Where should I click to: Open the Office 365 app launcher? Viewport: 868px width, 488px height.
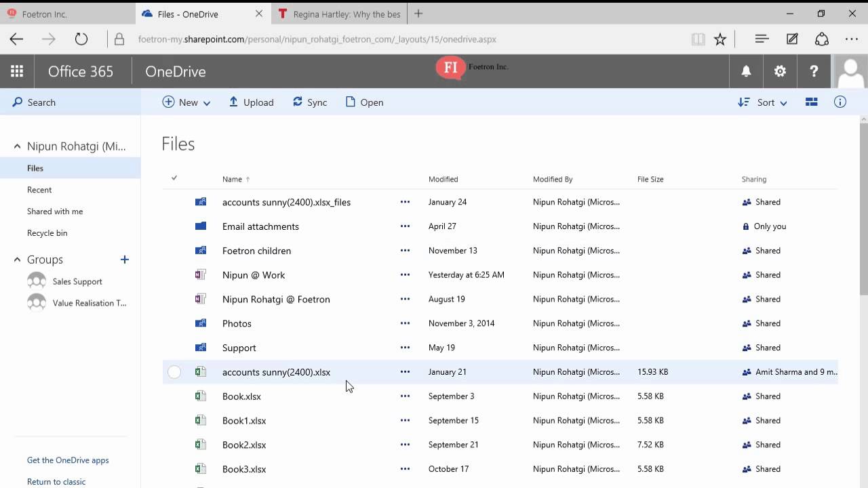tap(17, 71)
